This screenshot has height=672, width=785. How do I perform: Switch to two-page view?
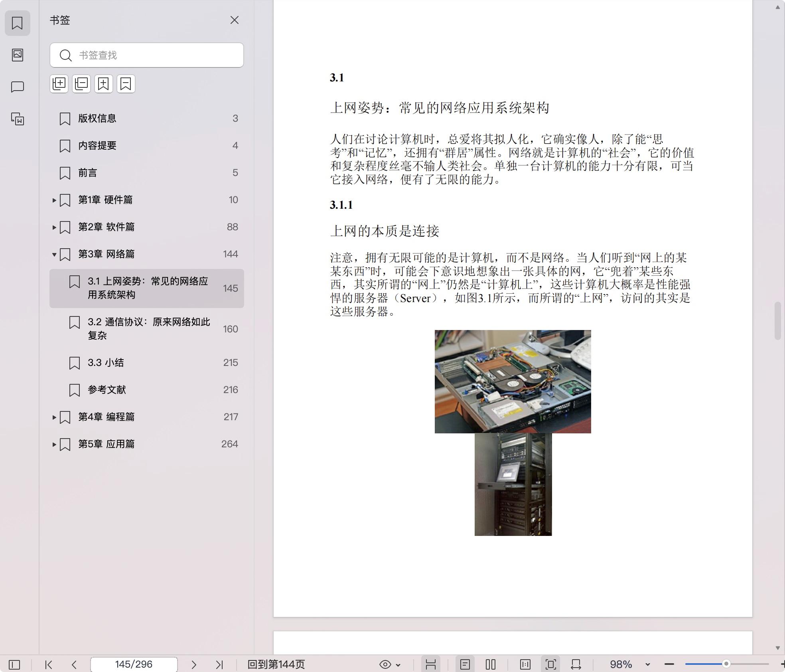(491, 664)
